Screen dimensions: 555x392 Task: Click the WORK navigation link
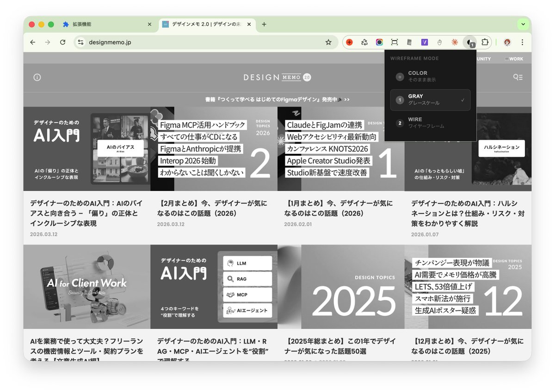pos(514,59)
